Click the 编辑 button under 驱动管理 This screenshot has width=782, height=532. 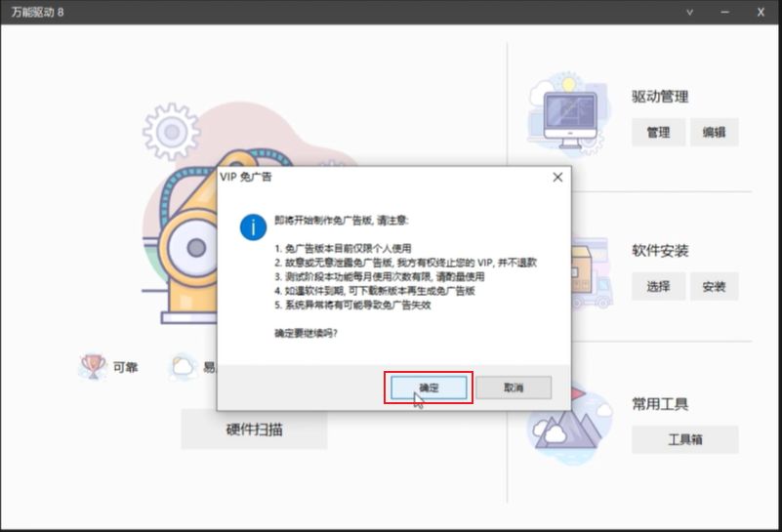(715, 132)
